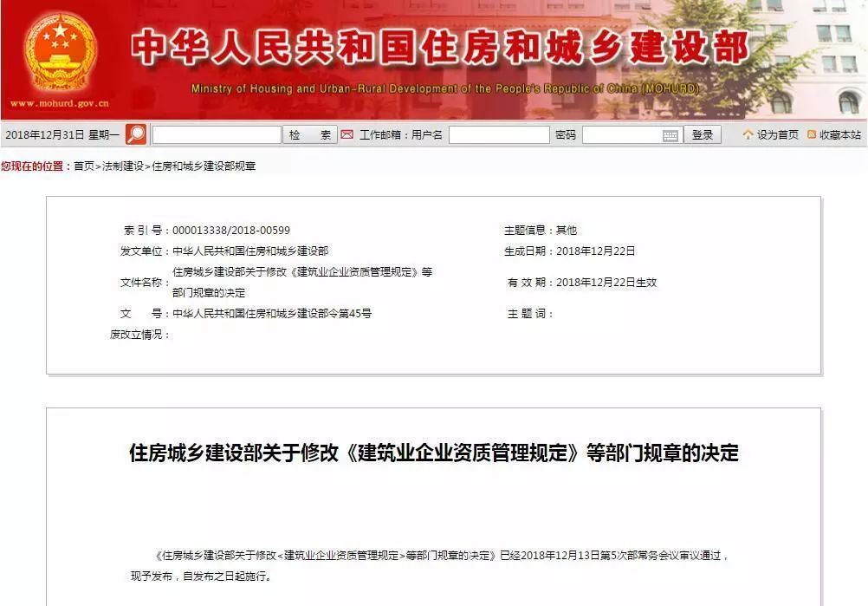
Task: Open the 住房和城乡建设部规章 breadcrumb link
Action: point(204,166)
